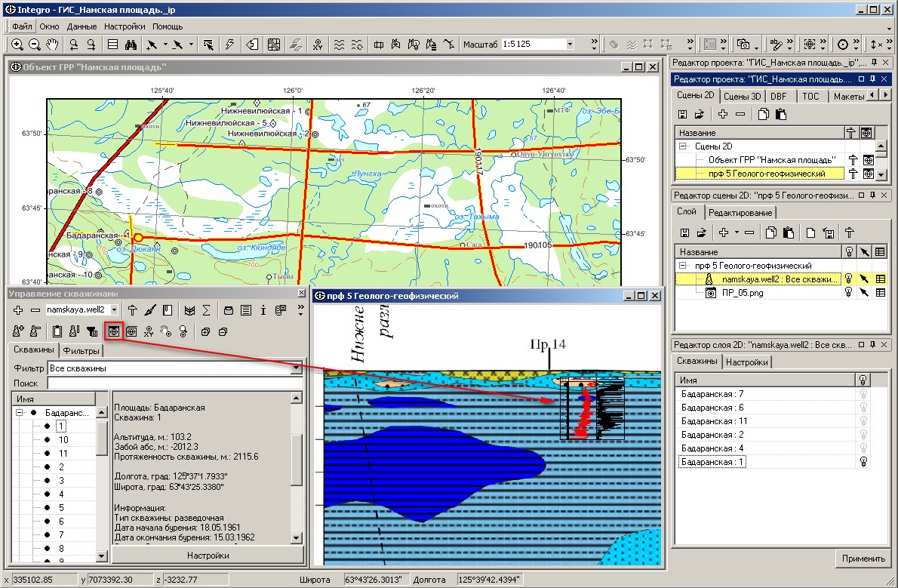Screen dimensions: 898x588
Task: Switch to the Фильтры tab
Action: pos(81,350)
